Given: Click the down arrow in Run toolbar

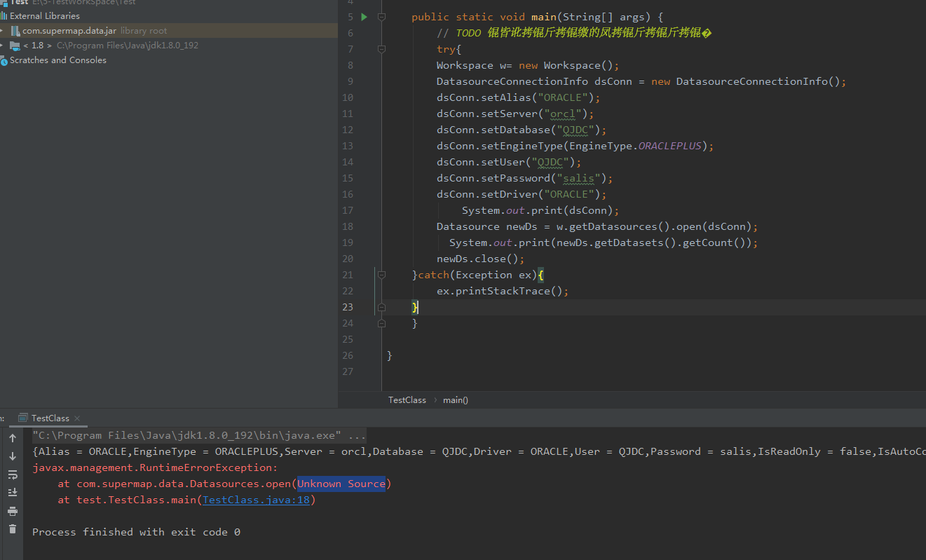Looking at the screenshot, I should click(12, 456).
